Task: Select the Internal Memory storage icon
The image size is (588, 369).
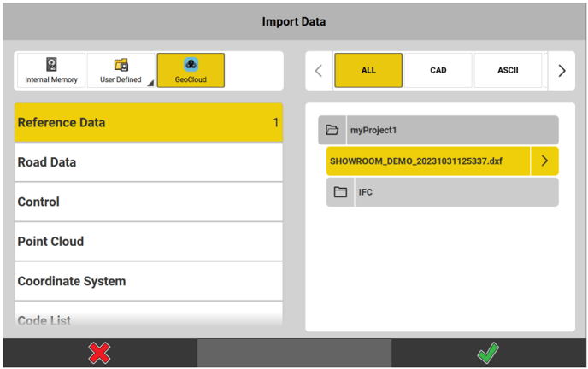Action: [51, 65]
